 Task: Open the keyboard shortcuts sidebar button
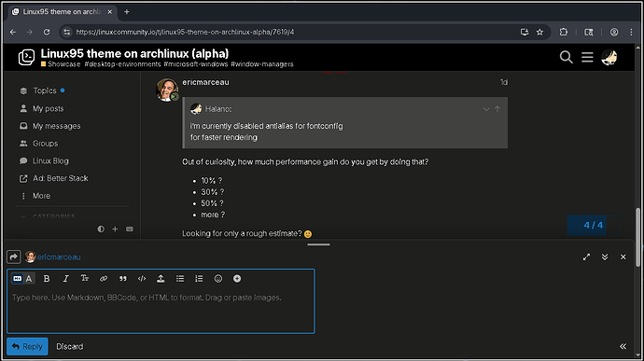(x=130, y=229)
